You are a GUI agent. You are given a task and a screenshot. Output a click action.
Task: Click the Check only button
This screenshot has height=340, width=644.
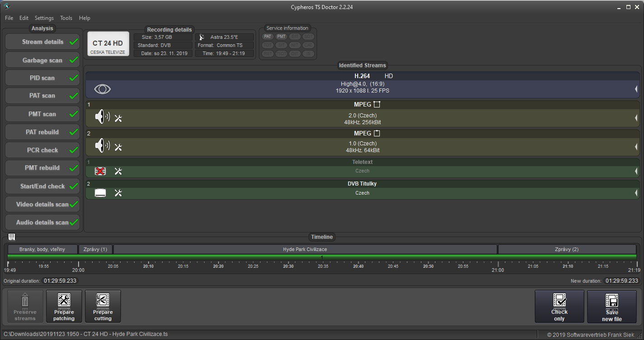[x=559, y=307]
